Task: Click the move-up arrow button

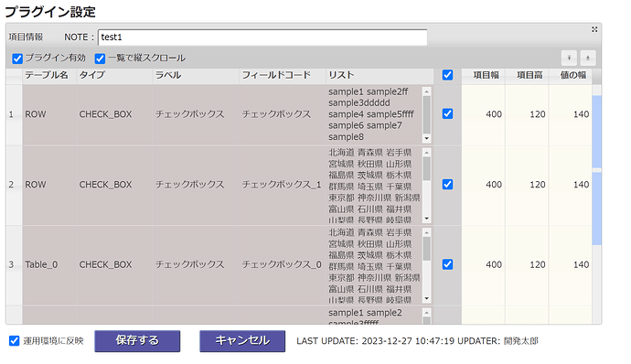Action: [587, 58]
